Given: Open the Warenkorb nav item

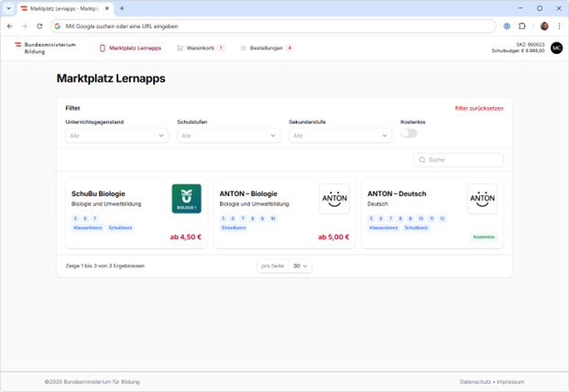Looking at the screenshot, I should tap(201, 48).
